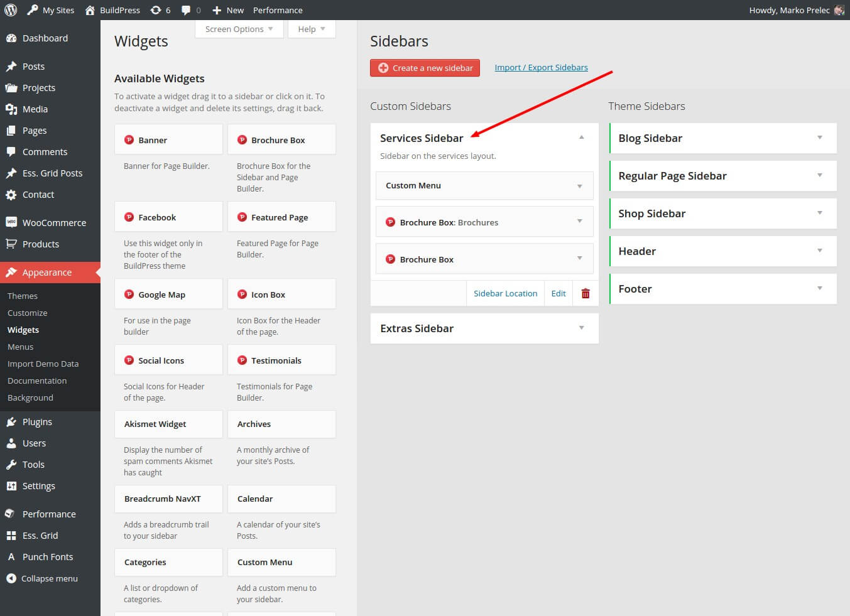This screenshot has width=850, height=616.
Task: Open My Sites in admin bar
Action: point(51,10)
